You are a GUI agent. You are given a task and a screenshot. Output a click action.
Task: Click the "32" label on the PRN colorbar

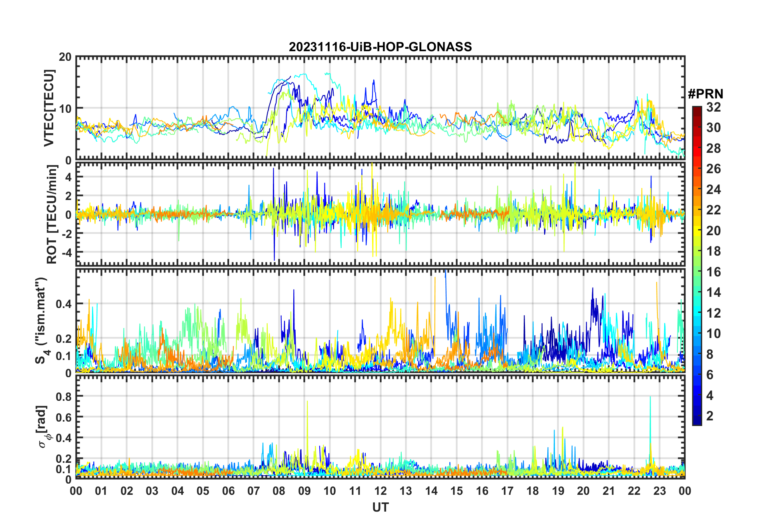point(714,107)
